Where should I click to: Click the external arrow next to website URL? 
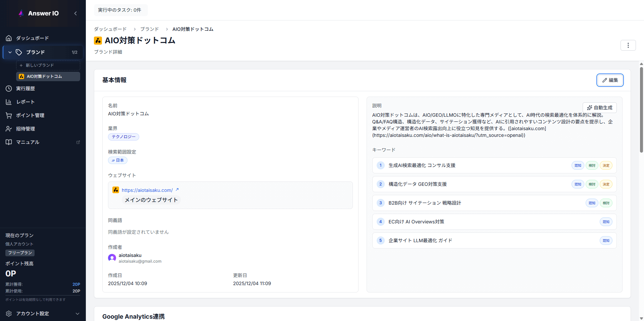177,190
